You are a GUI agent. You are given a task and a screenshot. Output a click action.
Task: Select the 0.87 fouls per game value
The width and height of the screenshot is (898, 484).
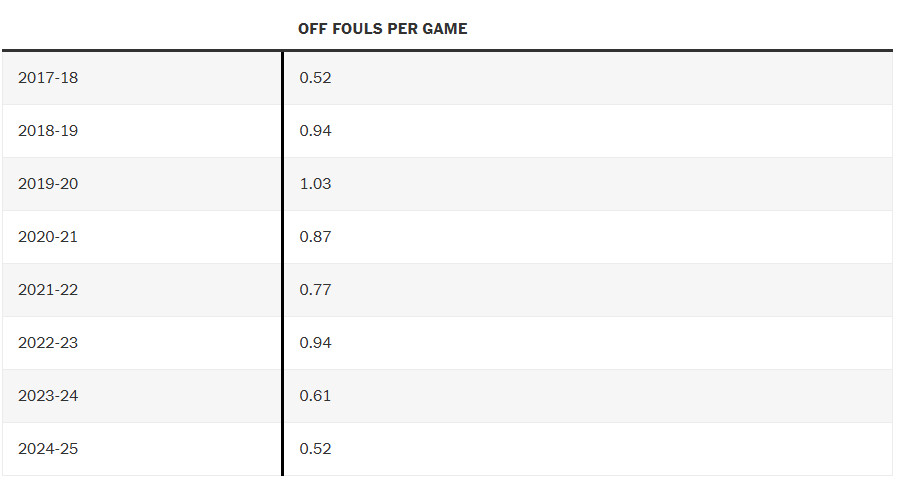coord(315,237)
